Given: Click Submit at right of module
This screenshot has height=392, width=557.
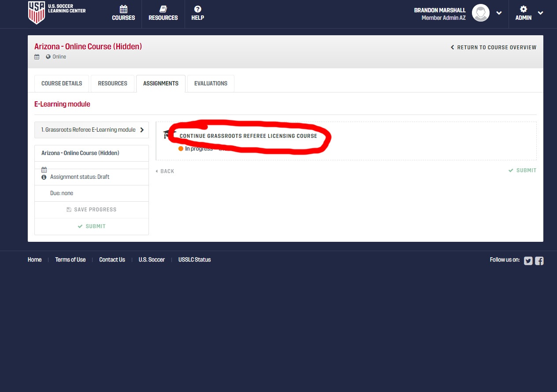Looking at the screenshot, I should [523, 170].
